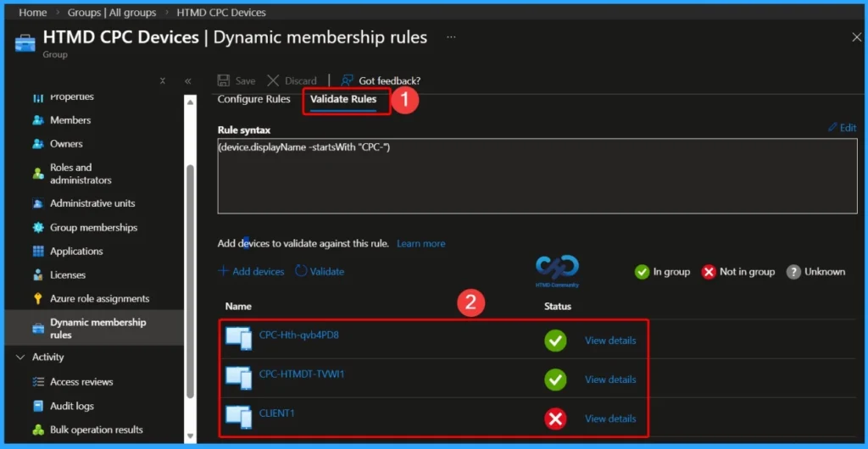Click the Add devices plus icon
This screenshot has width=868, height=449.
(x=223, y=271)
